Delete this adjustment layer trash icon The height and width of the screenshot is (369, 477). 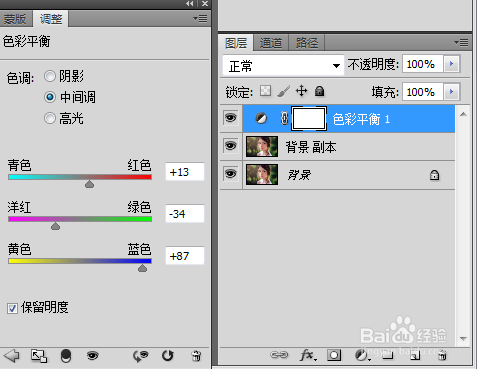coord(196,356)
